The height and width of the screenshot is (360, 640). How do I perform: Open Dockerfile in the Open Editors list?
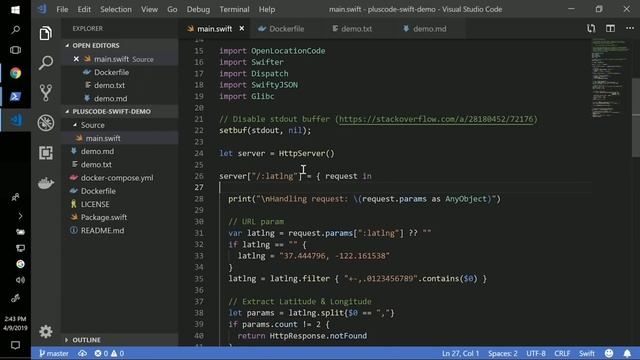coord(111,72)
